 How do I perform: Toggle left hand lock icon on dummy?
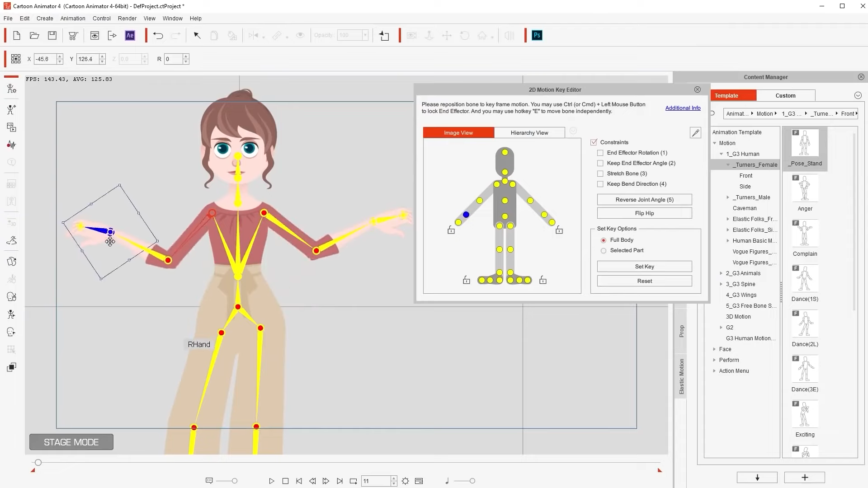coord(559,230)
